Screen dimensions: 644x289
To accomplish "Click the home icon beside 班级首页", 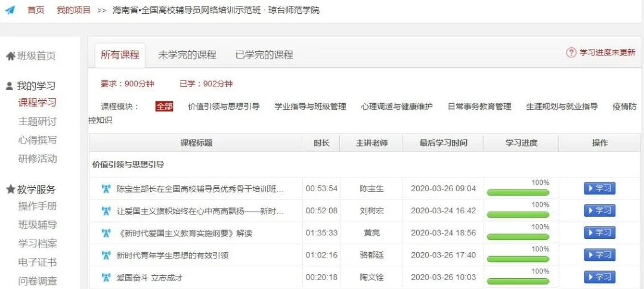I will tap(10, 56).
